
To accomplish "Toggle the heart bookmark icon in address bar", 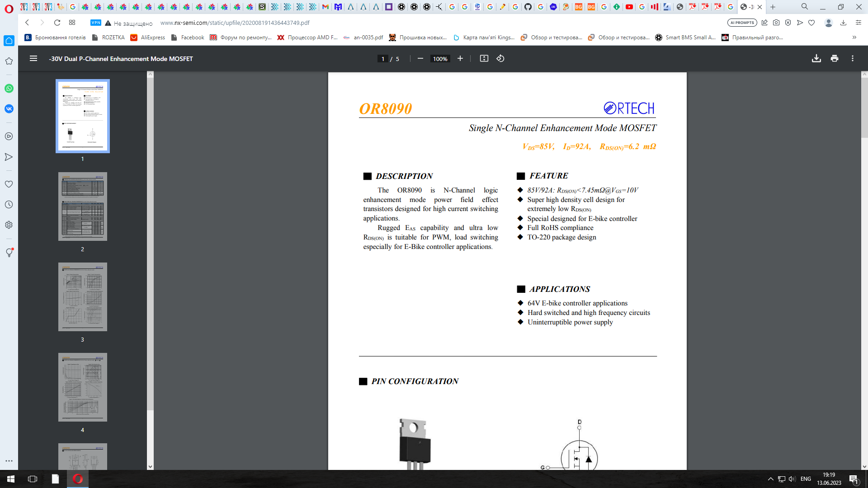I will [x=812, y=23].
